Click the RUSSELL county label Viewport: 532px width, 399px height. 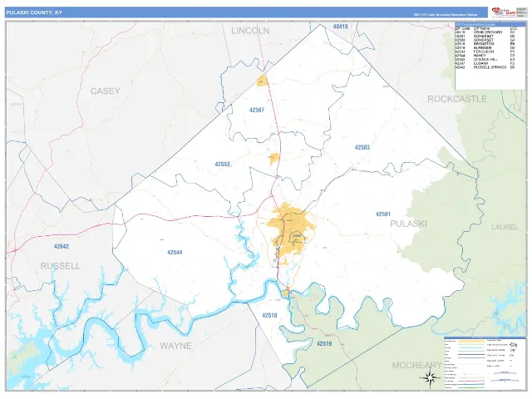[61, 266]
